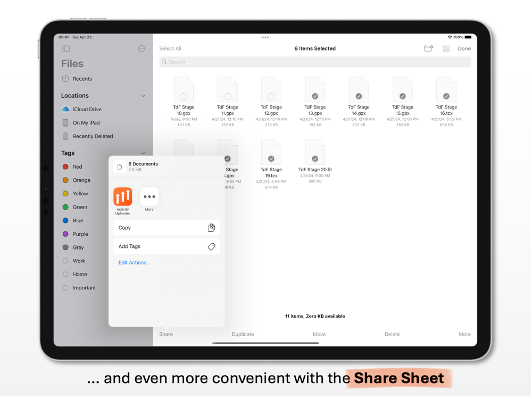Switch view mode with the grid icon
532x399 pixels.
(446, 48)
